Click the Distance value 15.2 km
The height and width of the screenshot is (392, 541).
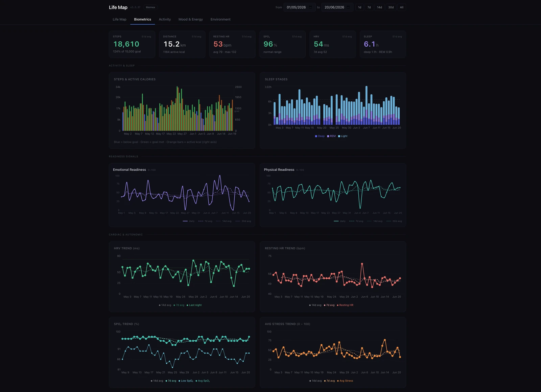174,44
